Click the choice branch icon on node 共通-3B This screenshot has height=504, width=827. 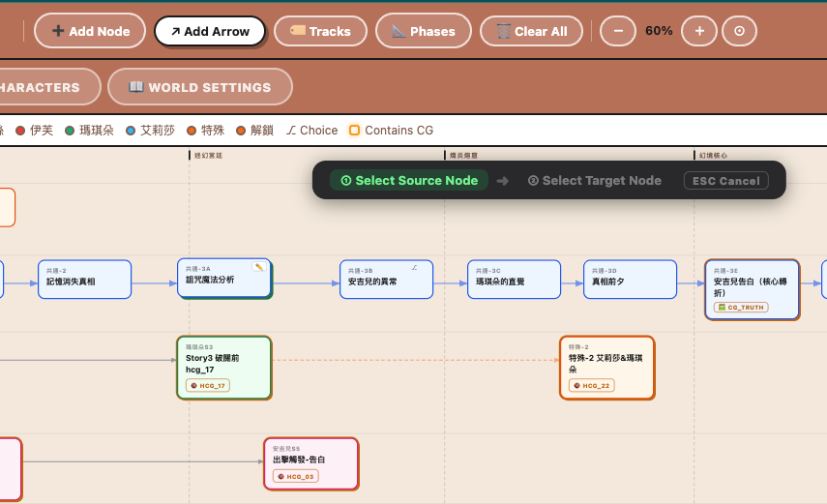point(414,267)
